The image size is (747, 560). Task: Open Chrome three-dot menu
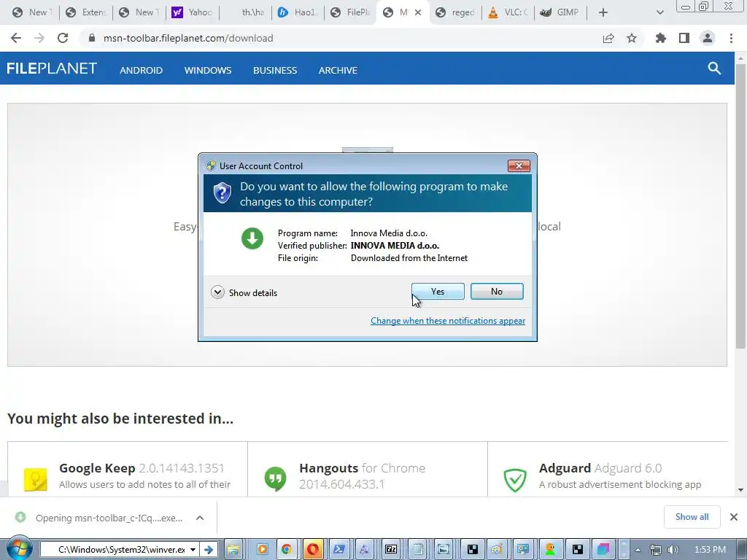coord(731,38)
